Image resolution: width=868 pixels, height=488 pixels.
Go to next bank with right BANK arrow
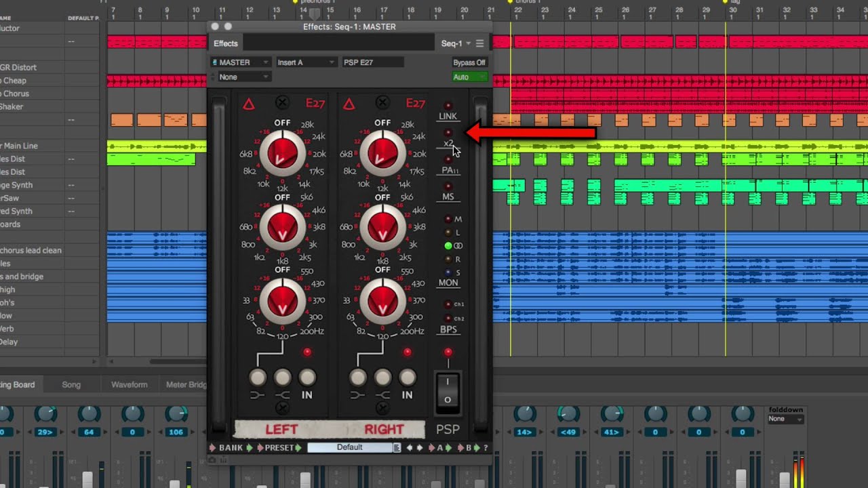click(x=249, y=448)
